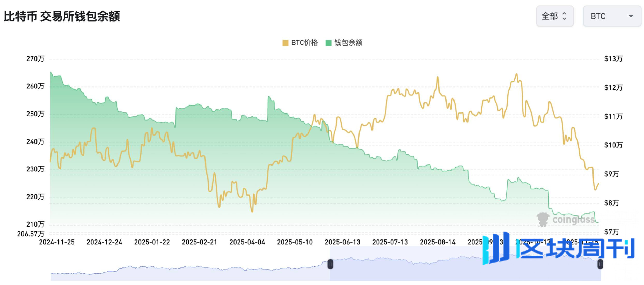This screenshot has height=285, width=644.
Task: Toggle the 钱包余额 series legend label
Action: (348, 43)
